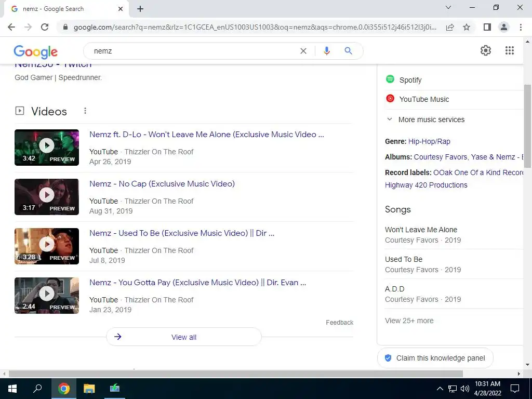Image resolution: width=532 pixels, height=399 pixels.
Task: Click the address bar URL
Action: tap(255, 27)
